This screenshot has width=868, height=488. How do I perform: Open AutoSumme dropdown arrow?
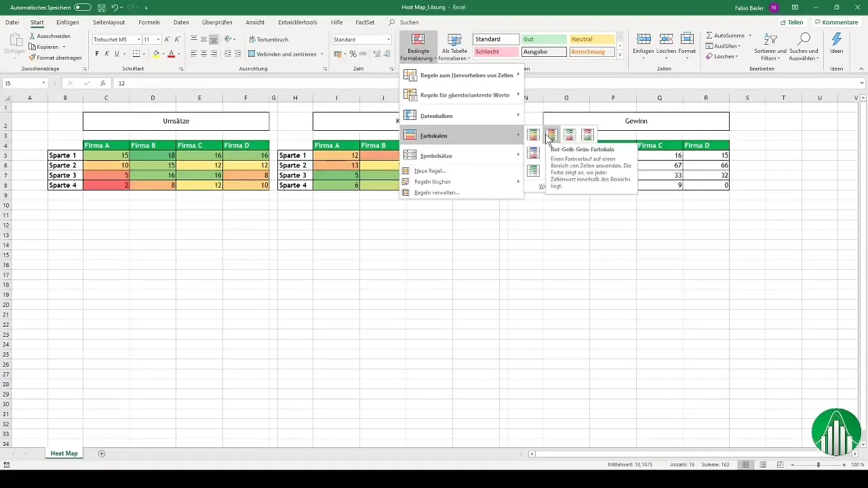pyautogui.click(x=750, y=35)
